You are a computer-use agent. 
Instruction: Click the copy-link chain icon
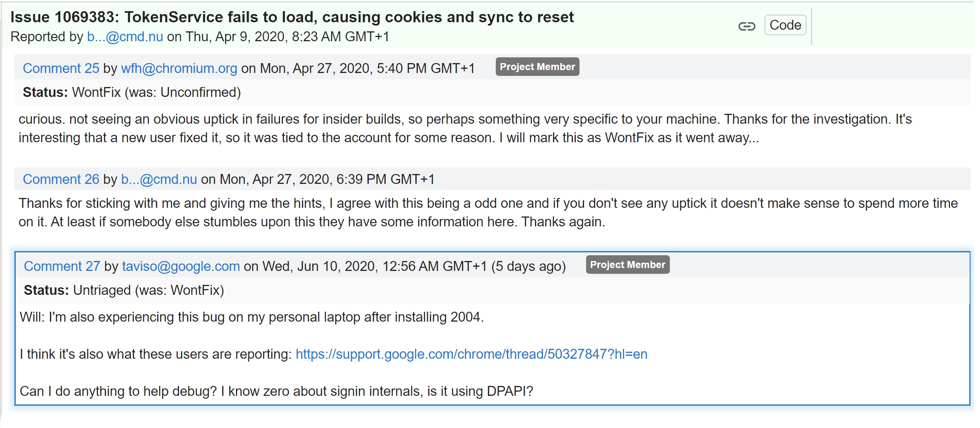click(x=747, y=26)
